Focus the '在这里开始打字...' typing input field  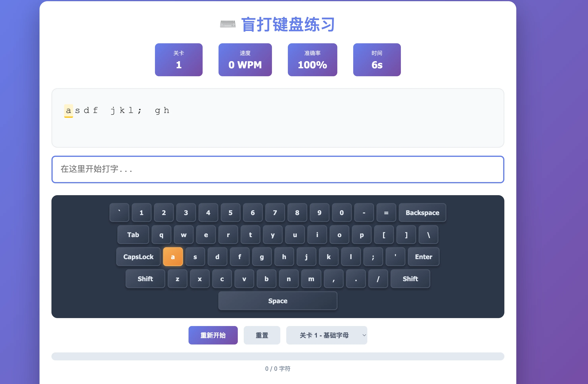point(278,169)
